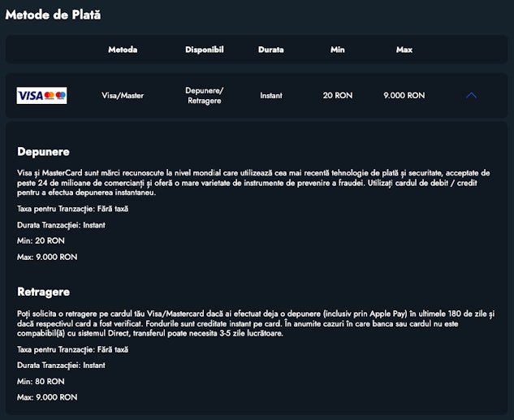
Task: Click the Instant duration cell
Action: coord(270,96)
